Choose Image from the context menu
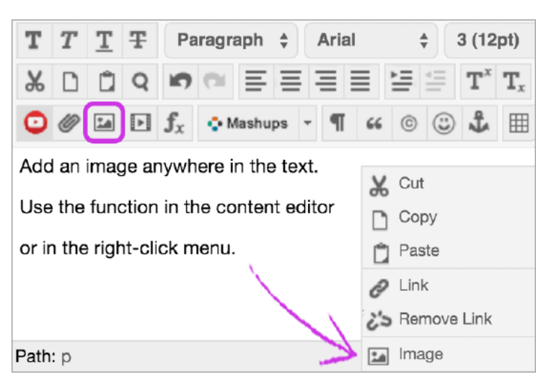Viewport: 551px width, 392px height. 420,355
